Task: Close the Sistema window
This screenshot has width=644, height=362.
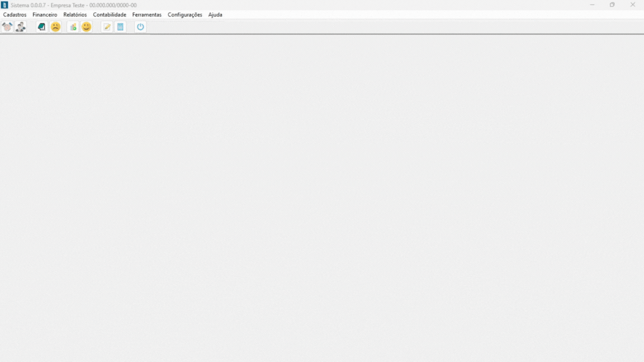Action: (x=633, y=5)
